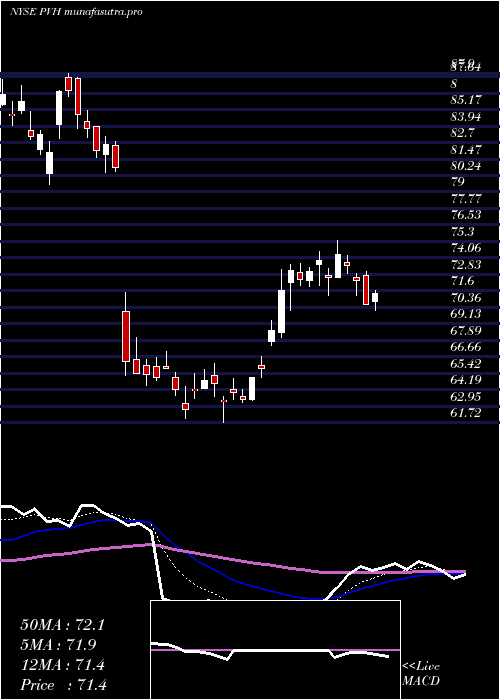Click the tall white breakout candle near 70
The height and width of the screenshot is (700, 500).
[281, 311]
